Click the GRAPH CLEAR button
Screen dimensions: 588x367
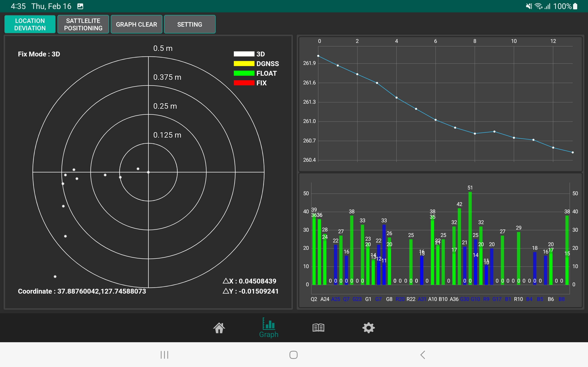pyautogui.click(x=136, y=24)
